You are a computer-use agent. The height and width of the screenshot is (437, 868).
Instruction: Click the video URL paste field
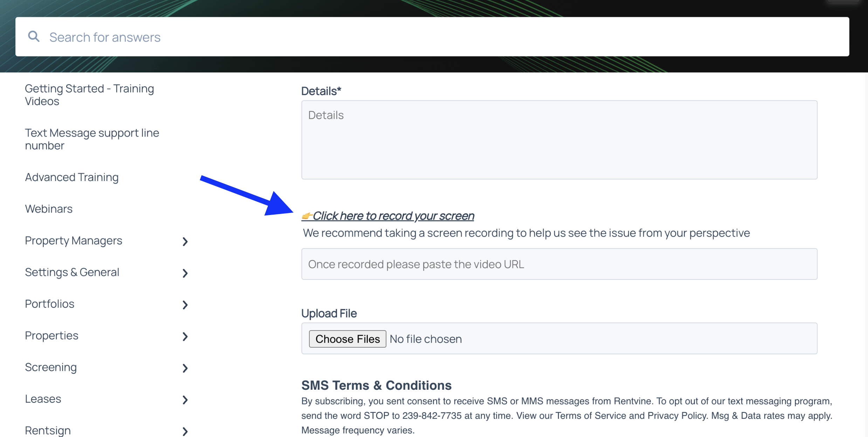tap(559, 264)
